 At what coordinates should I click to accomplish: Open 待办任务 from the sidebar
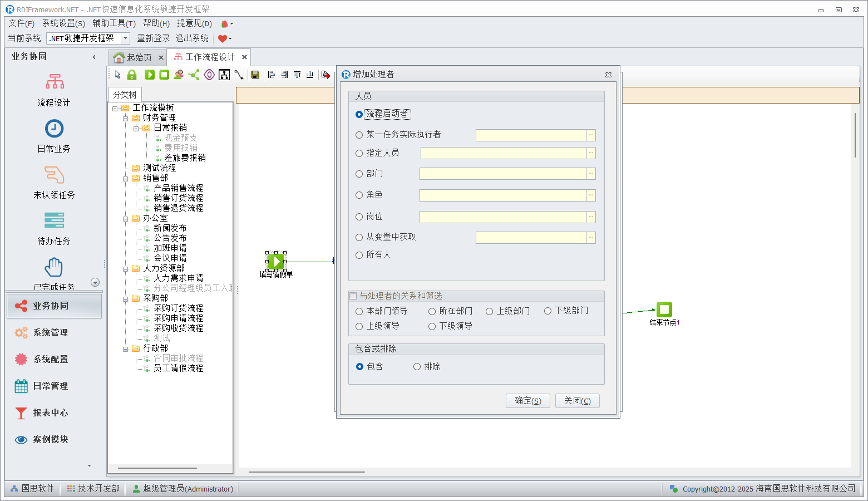(54, 228)
